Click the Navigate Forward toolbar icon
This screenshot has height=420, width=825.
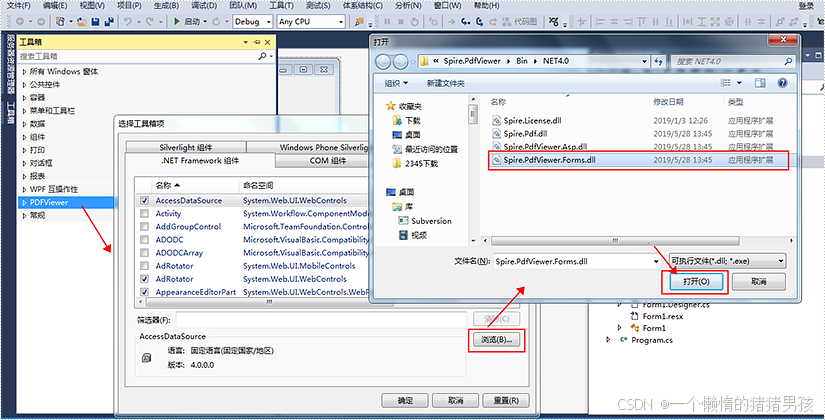click(x=41, y=22)
